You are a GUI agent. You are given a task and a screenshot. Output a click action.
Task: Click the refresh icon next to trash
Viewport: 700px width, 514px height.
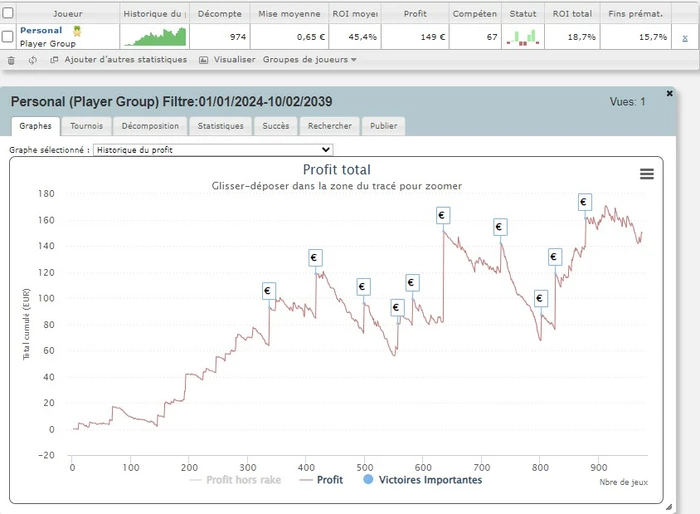click(x=33, y=60)
